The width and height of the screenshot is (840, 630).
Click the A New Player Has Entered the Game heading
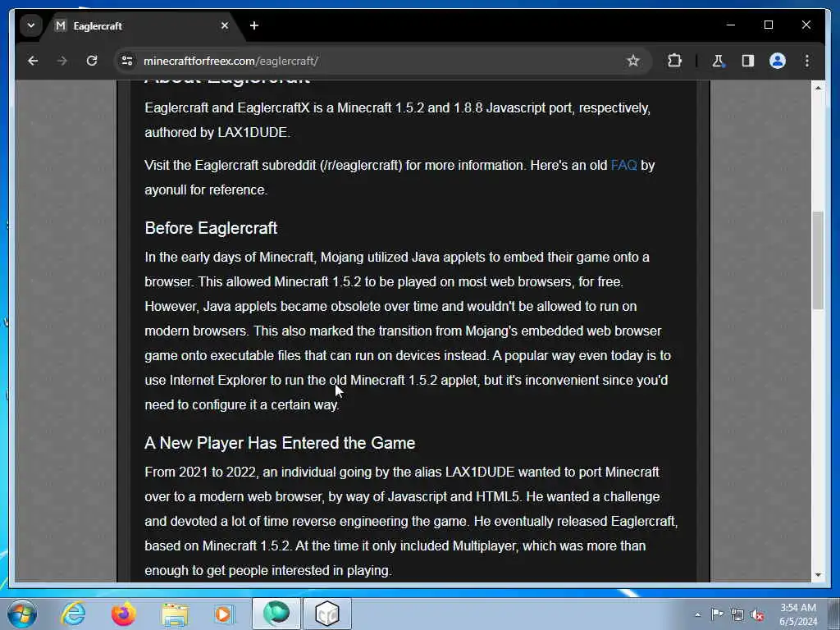pyautogui.click(x=280, y=443)
